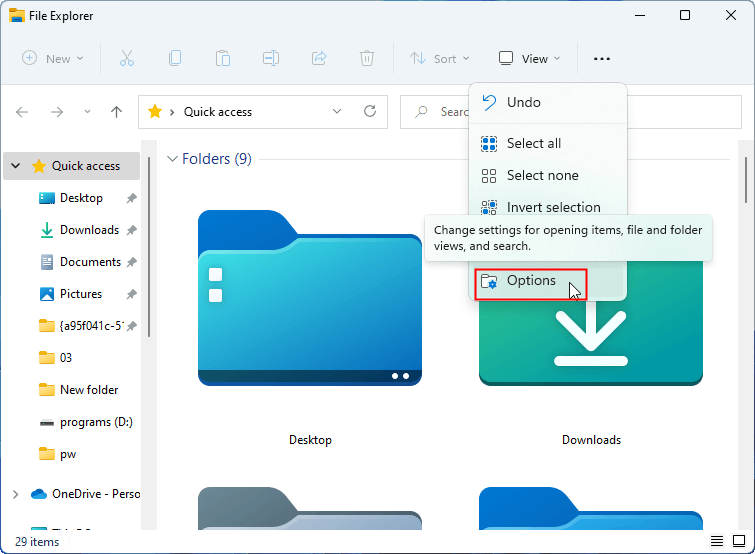The height and width of the screenshot is (554, 755).
Task: Open the View dropdown menu
Action: tap(530, 59)
